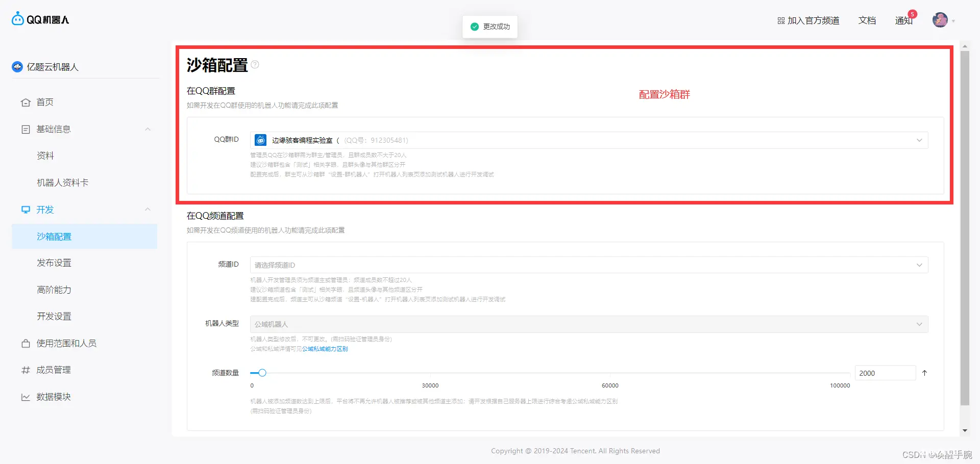Collapse the 基础信息 menu section
980x464 pixels.
(x=148, y=130)
